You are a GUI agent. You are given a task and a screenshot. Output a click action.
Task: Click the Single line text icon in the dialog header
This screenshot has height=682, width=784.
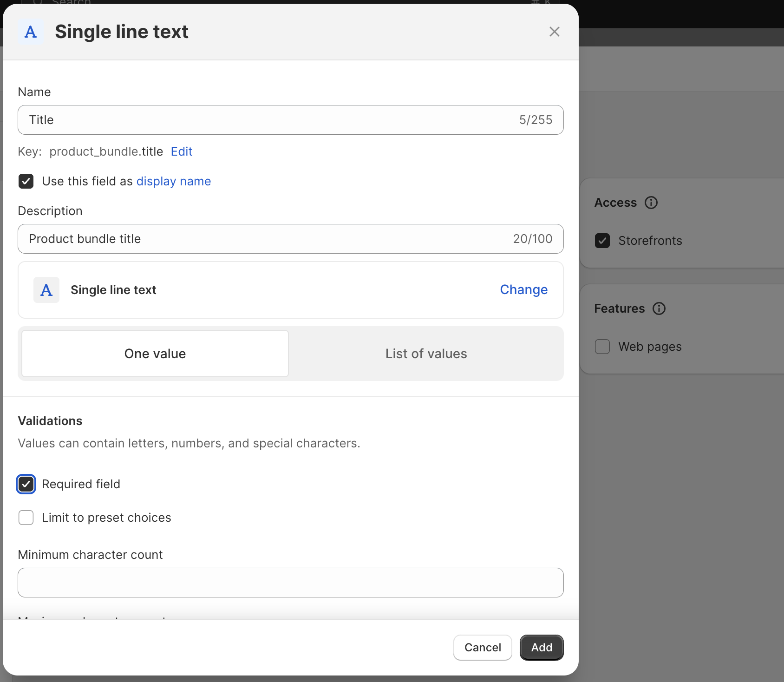(x=30, y=32)
